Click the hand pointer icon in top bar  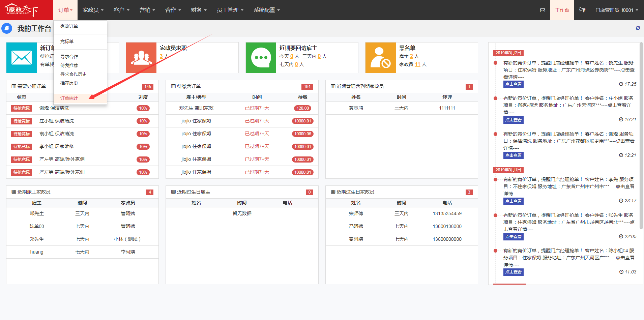click(x=582, y=10)
